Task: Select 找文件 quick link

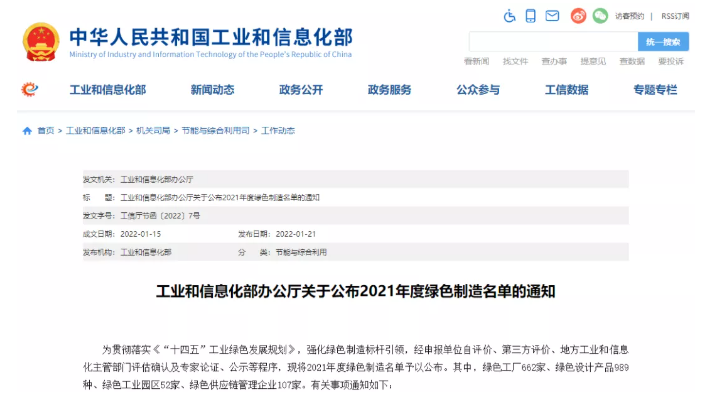Action: (x=516, y=61)
